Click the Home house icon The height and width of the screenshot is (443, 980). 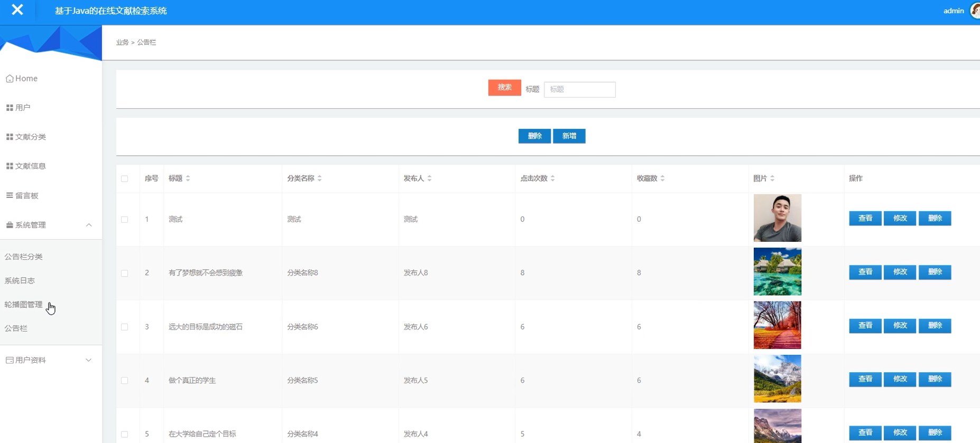pyautogui.click(x=10, y=79)
